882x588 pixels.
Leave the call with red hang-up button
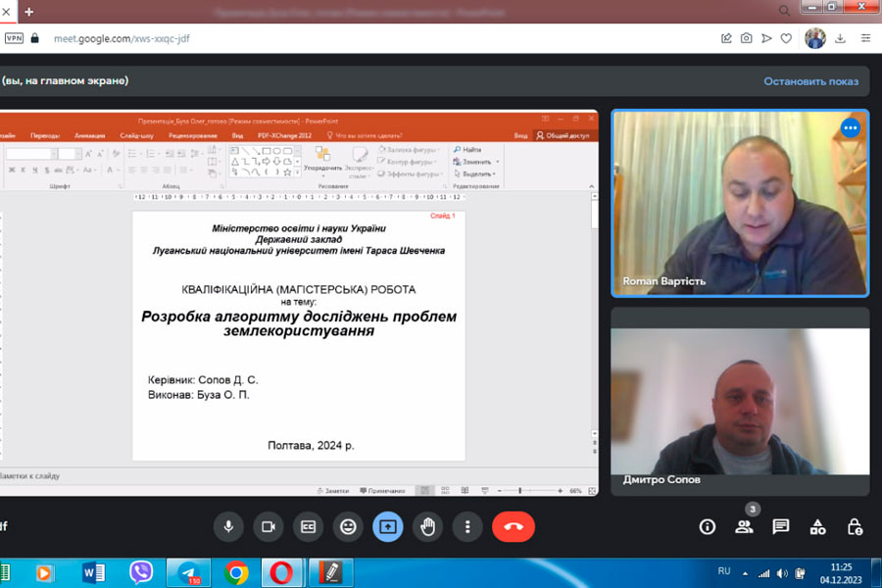click(x=514, y=526)
